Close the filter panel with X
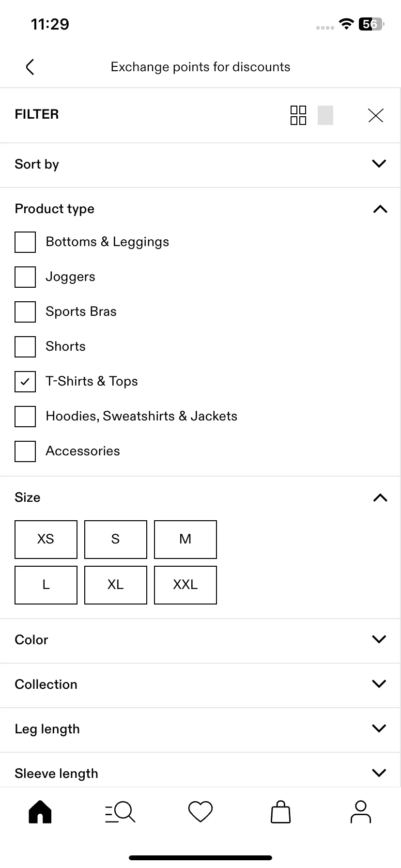 tap(376, 115)
